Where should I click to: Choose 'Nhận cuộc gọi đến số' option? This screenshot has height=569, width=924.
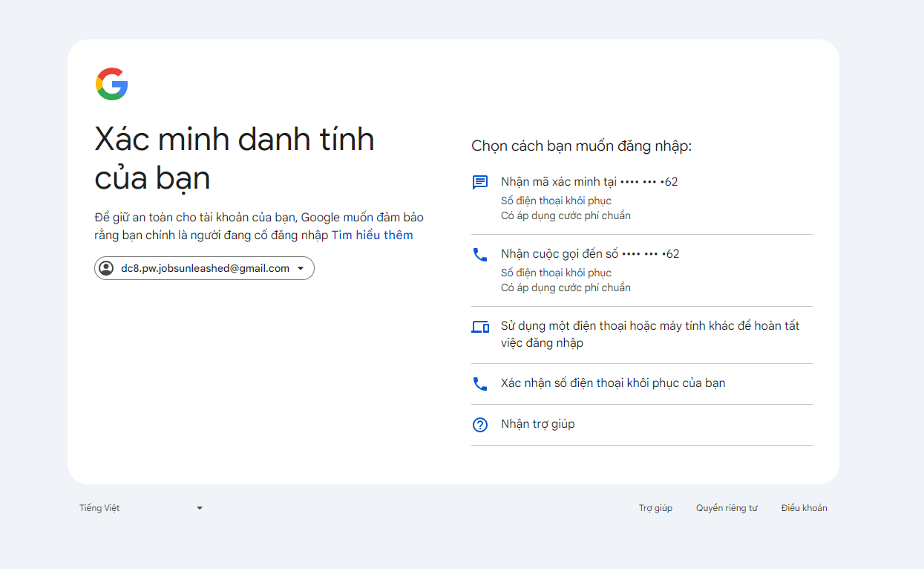pos(642,270)
